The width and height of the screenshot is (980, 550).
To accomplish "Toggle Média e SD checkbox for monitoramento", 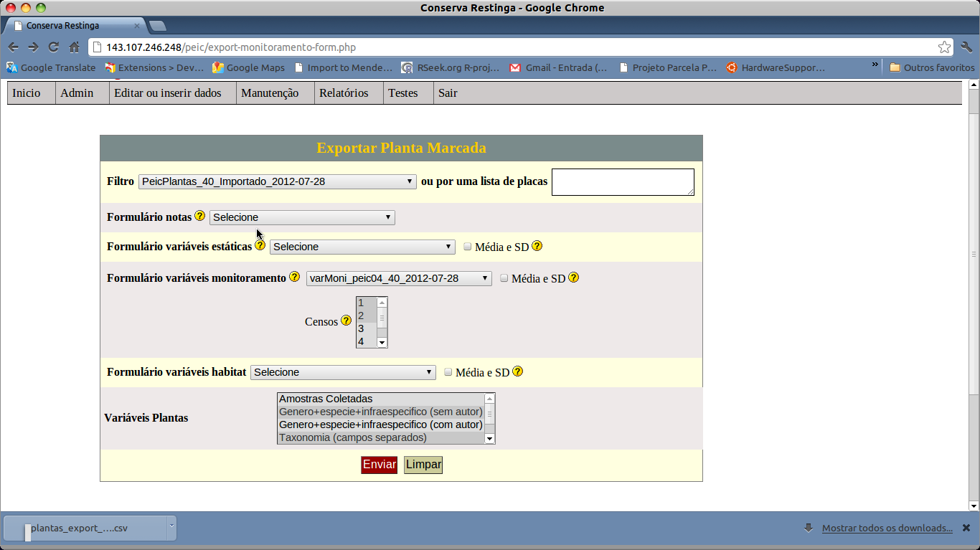I will (504, 278).
